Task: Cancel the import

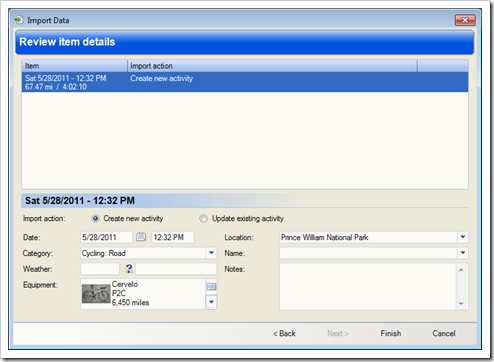Action: (x=444, y=333)
